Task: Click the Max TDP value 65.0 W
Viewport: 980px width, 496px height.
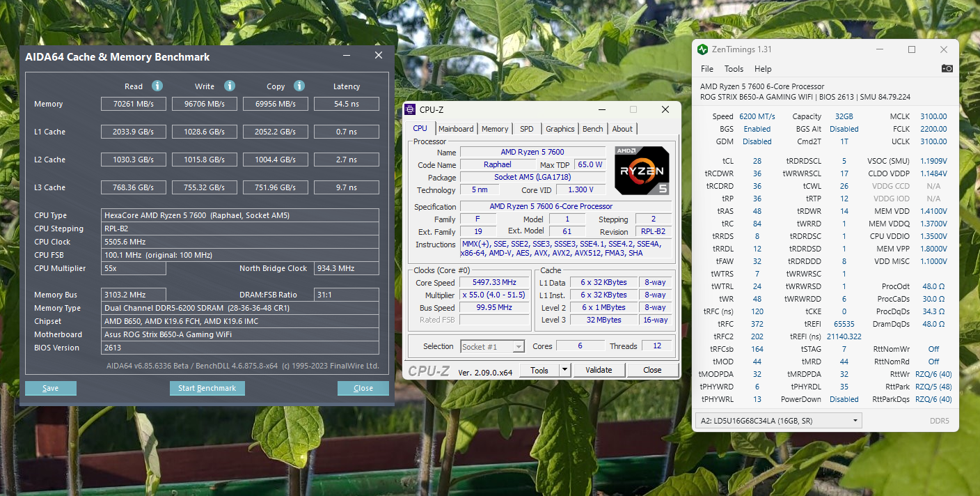Action: tap(590, 164)
